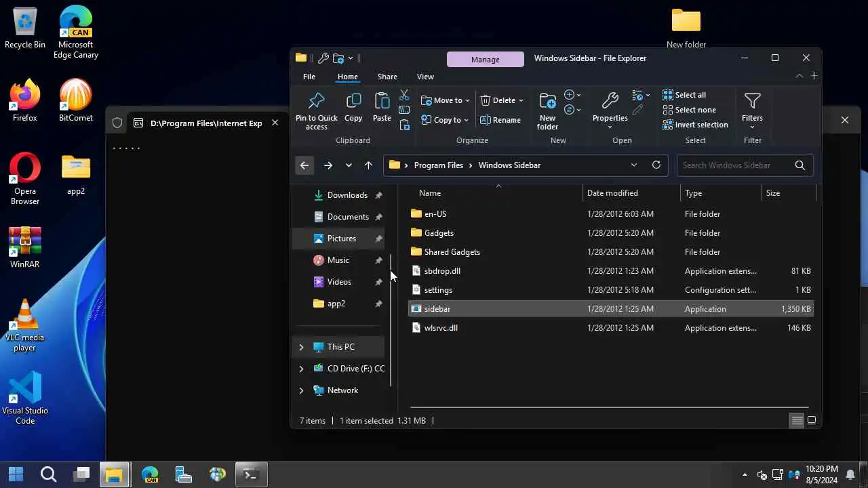The width and height of the screenshot is (868, 488).
Task: Expand This PC in navigation pane
Action: coord(301,347)
